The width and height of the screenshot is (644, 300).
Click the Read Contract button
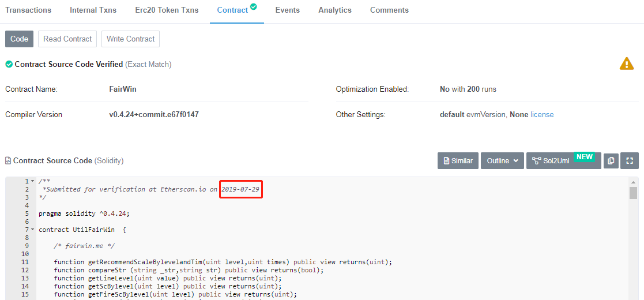[67, 39]
